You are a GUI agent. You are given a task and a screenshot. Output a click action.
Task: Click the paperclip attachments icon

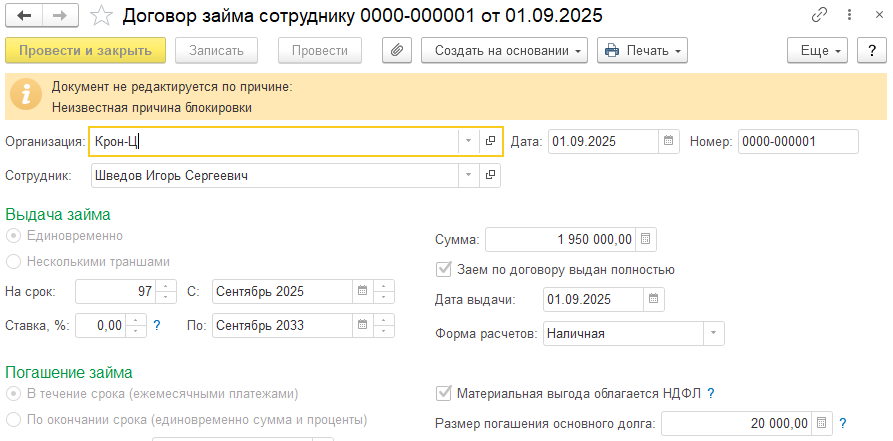[x=397, y=50]
